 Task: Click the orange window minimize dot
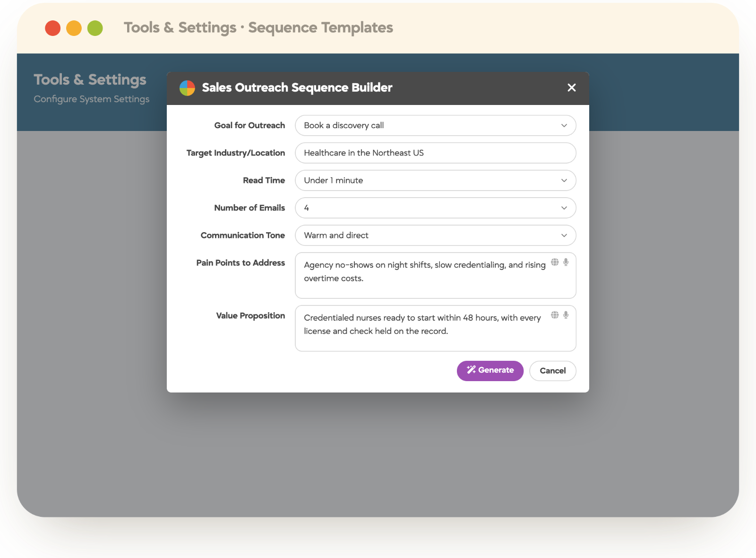tap(74, 28)
